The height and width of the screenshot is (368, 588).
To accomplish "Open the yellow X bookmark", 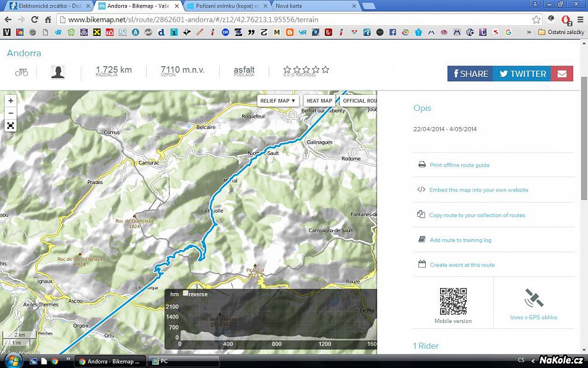I will point(97,32).
